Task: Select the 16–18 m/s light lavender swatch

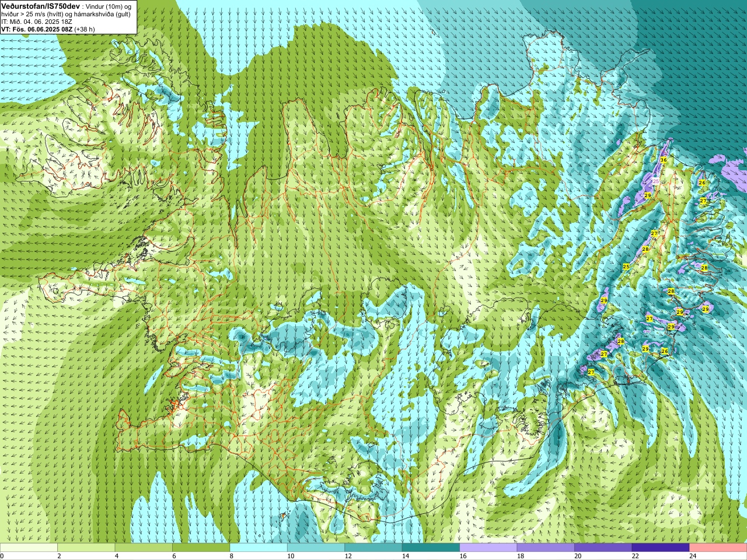Action: click(488, 548)
